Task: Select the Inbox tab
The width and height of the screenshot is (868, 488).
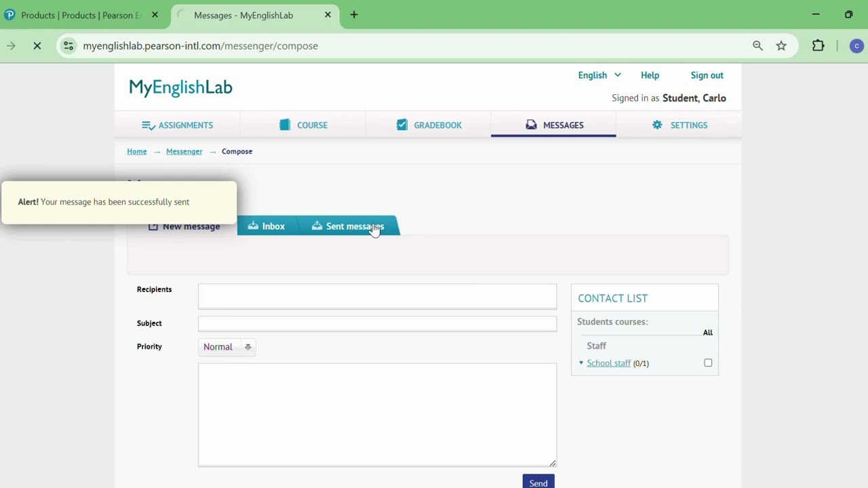Action: tap(267, 226)
